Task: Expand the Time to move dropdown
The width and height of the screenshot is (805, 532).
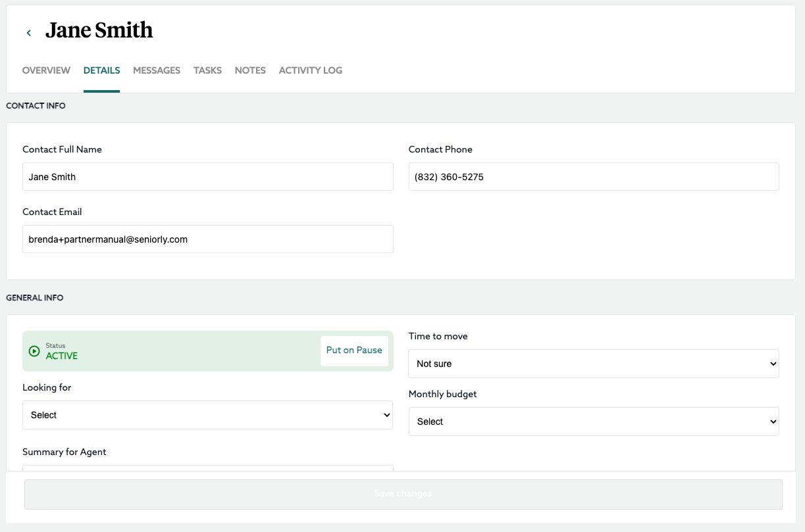Action: (x=593, y=364)
